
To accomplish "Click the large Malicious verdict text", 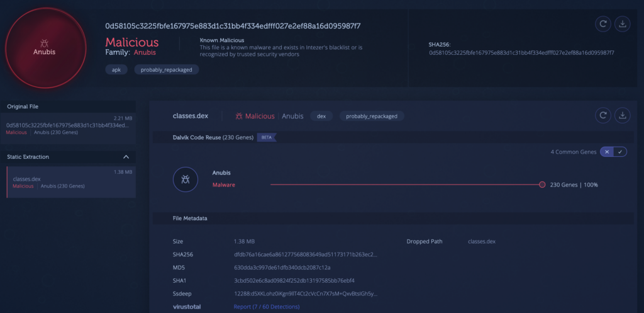I will [x=132, y=42].
